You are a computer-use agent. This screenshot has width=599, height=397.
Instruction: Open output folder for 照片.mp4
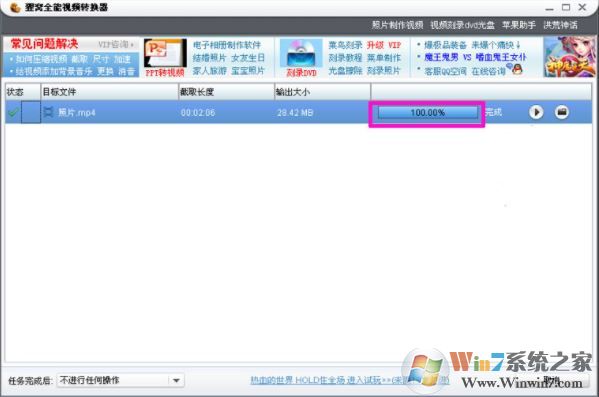tap(562, 112)
